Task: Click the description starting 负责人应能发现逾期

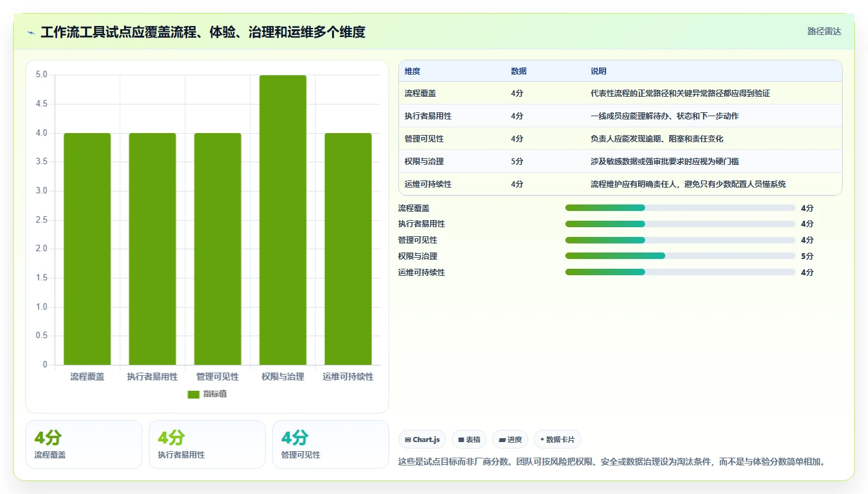Action: click(657, 139)
